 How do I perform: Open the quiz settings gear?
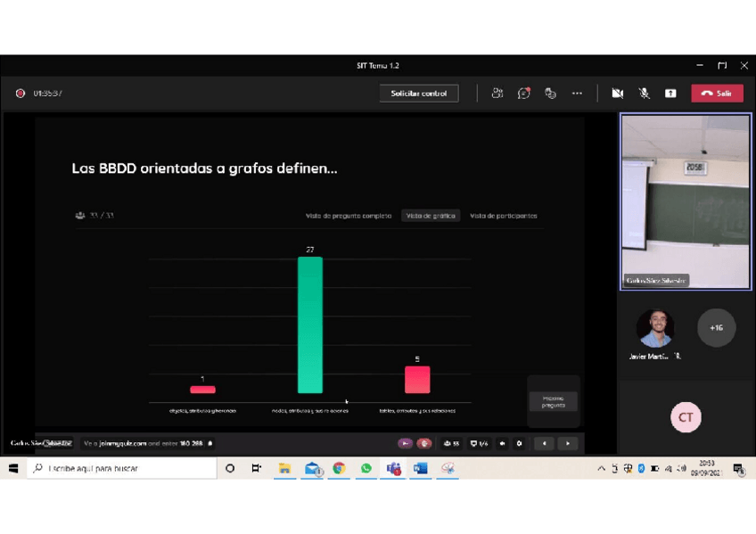520,443
